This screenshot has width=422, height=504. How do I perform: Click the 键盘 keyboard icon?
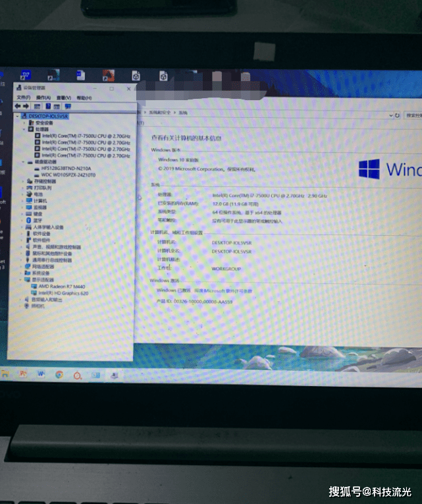tap(29, 213)
